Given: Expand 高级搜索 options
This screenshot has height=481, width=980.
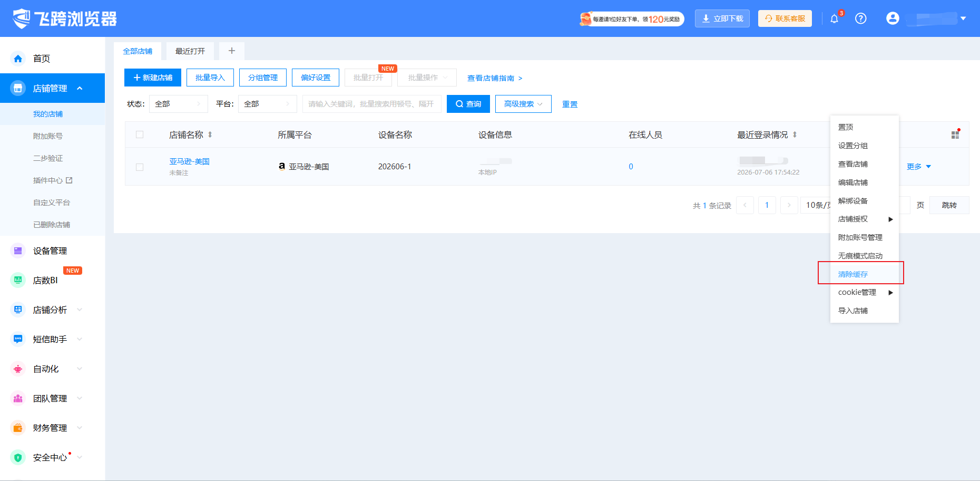Looking at the screenshot, I should click(x=523, y=104).
